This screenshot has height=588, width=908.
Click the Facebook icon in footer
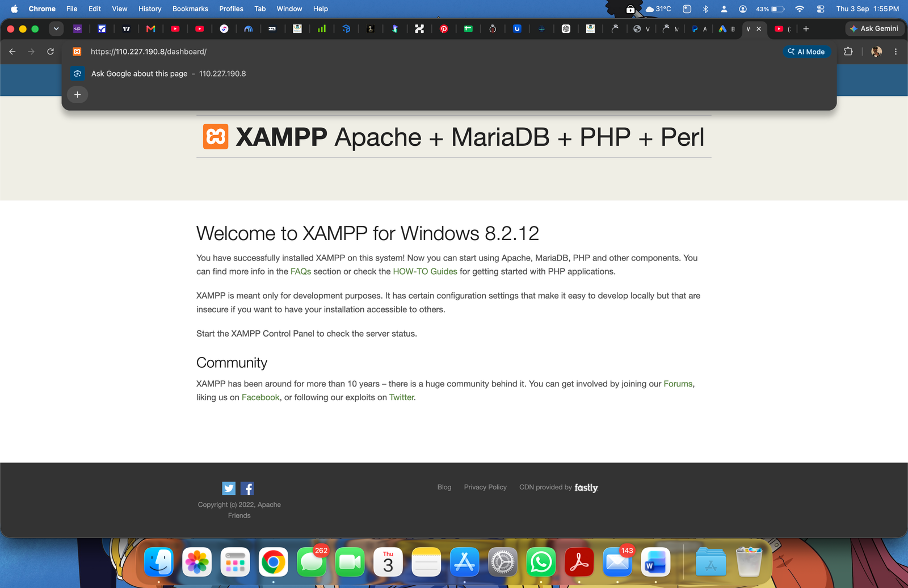click(247, 488)
